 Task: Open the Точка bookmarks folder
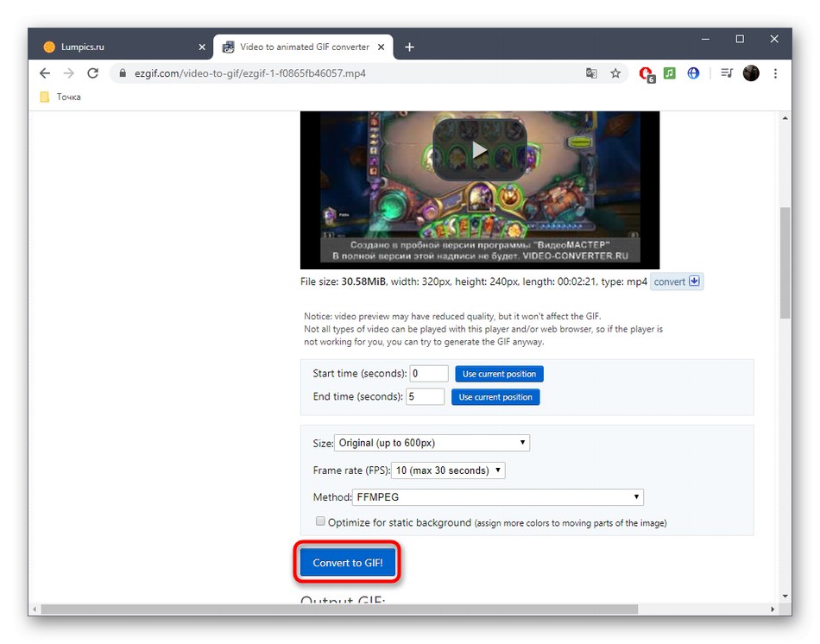(x=60, y=97)
